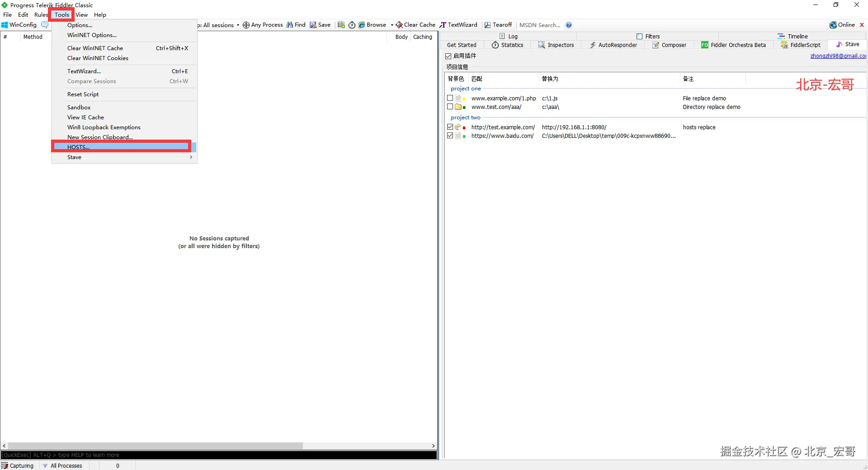Click the Caching column header
868x470 pixels.
[423, 37]
